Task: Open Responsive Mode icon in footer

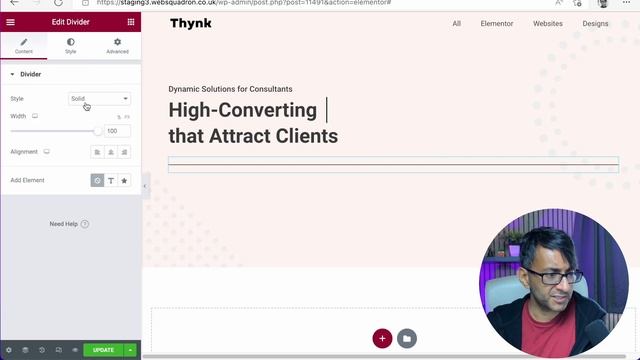Action: (x=59, y=350)
